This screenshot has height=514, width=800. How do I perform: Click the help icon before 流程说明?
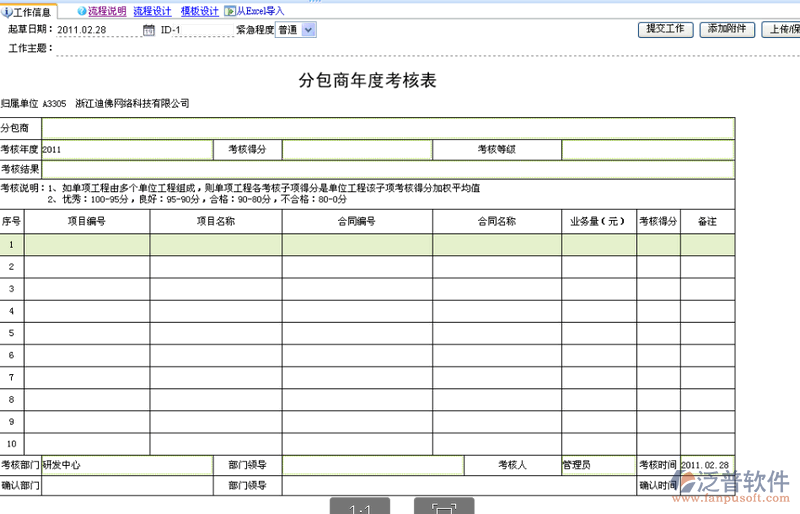pos(81,11)
